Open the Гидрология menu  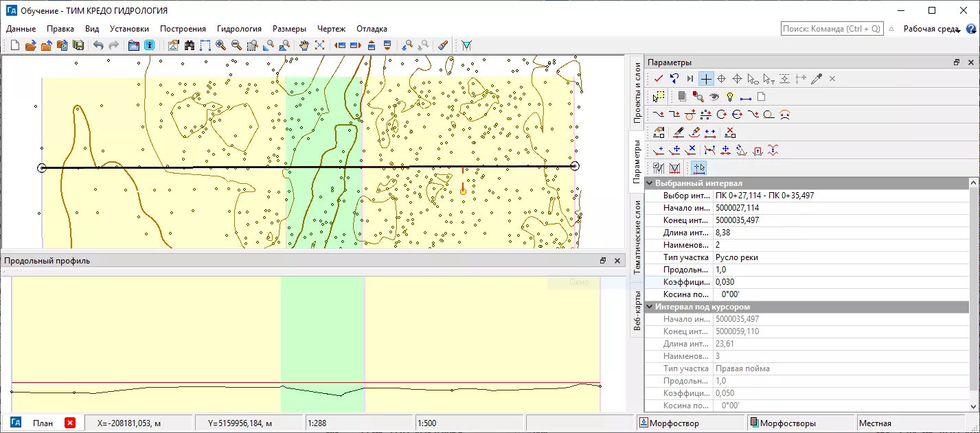point(239,29)
